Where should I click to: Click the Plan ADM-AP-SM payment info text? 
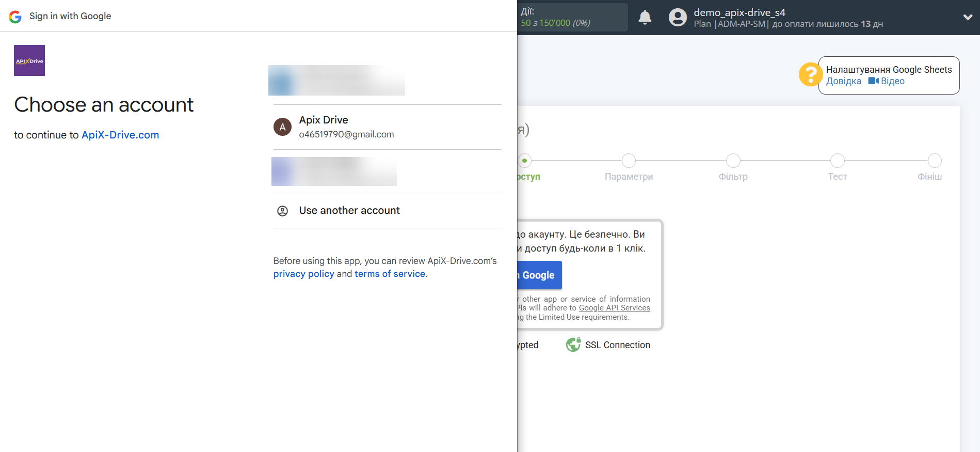788,24
